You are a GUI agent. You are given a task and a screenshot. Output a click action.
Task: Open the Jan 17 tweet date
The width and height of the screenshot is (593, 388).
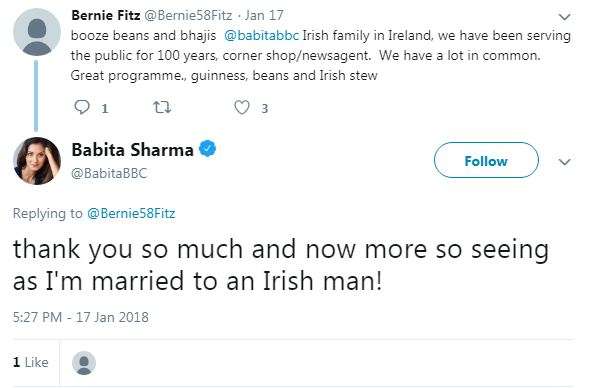(264, 15)
